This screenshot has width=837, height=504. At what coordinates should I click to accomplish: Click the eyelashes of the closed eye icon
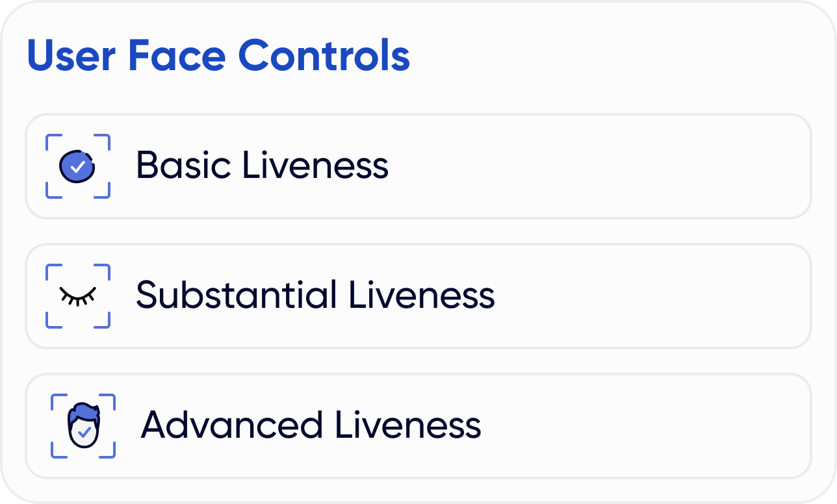click(77, 300)
